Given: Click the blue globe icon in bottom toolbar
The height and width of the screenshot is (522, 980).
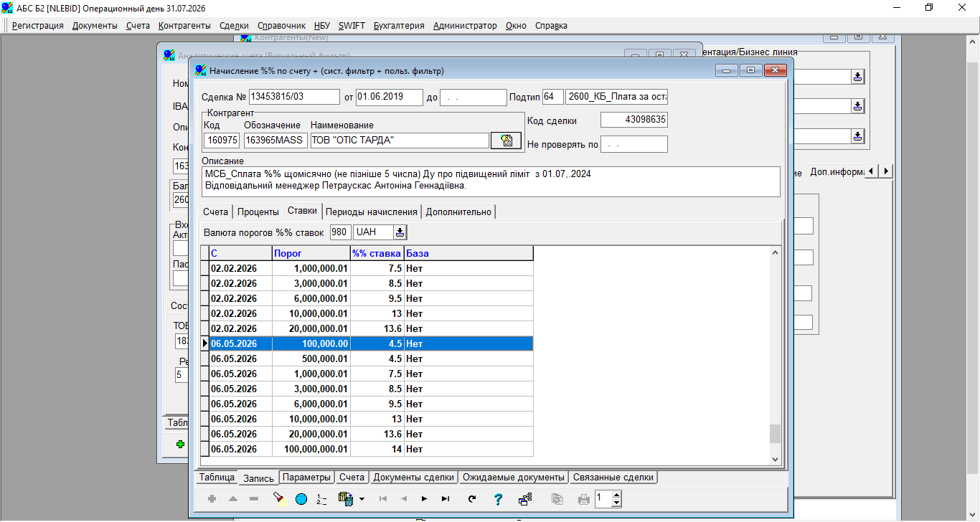Looking at the screenshot, I should coord(301,498).
